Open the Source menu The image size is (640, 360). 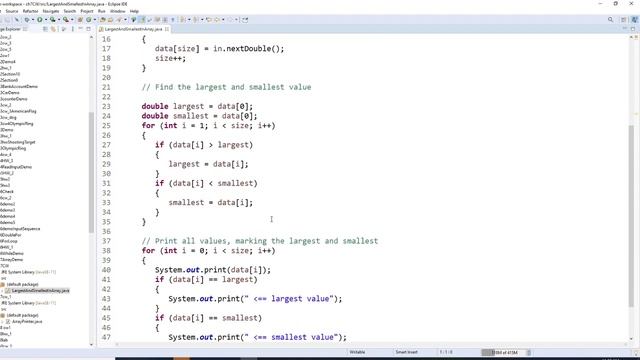[12, 11]
